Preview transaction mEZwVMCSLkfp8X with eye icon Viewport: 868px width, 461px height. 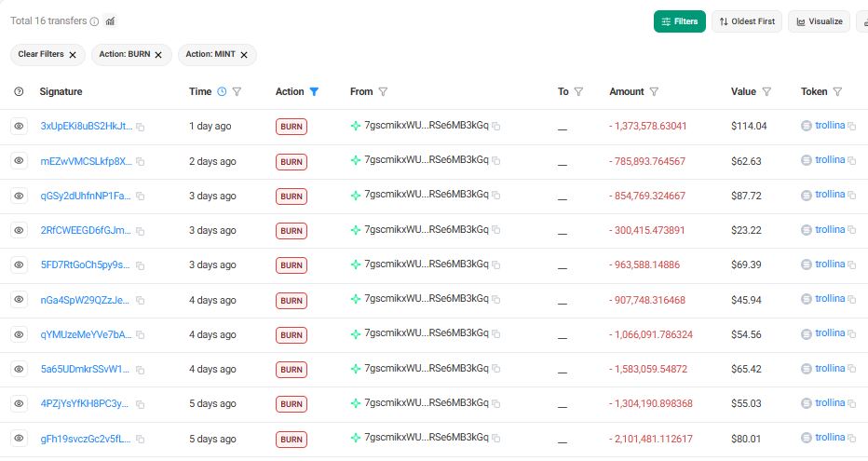click(19, 161)
